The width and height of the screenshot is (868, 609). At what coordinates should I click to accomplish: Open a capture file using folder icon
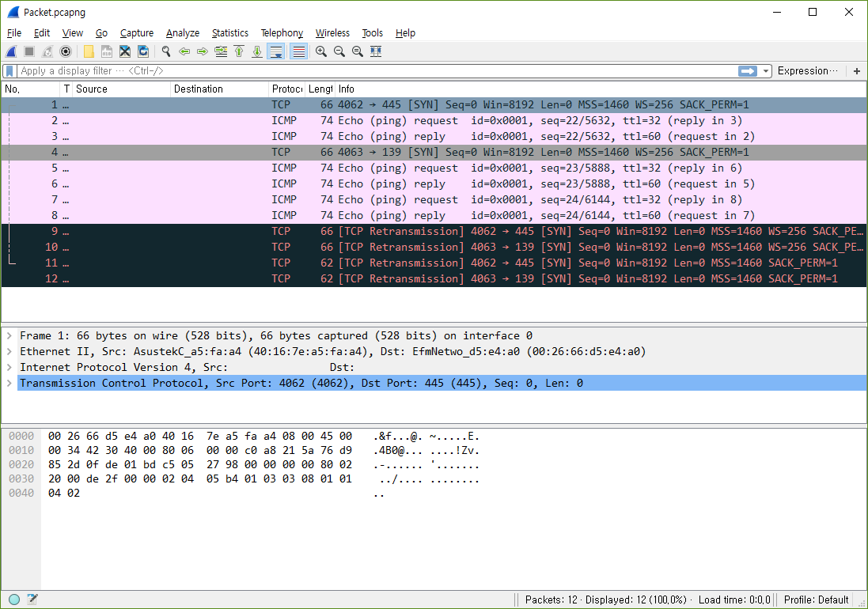[89, 51]
